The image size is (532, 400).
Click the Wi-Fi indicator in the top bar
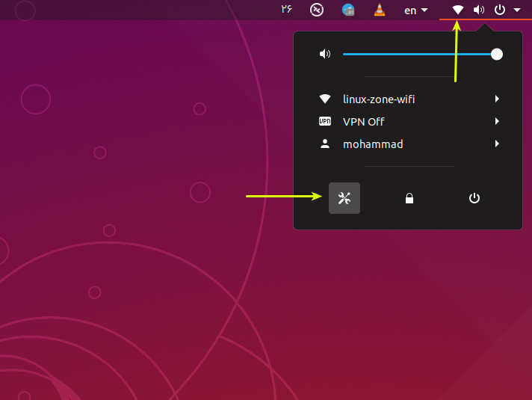[458, 10]
